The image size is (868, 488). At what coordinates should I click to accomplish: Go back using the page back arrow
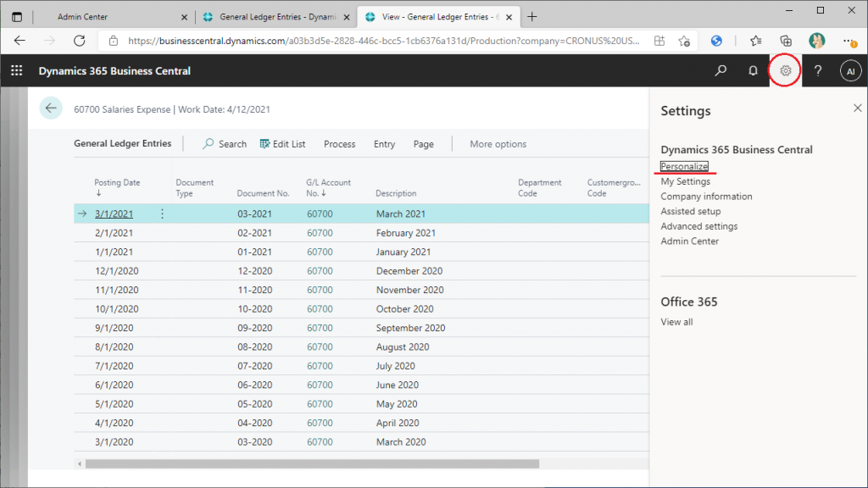tap(51, 108)
